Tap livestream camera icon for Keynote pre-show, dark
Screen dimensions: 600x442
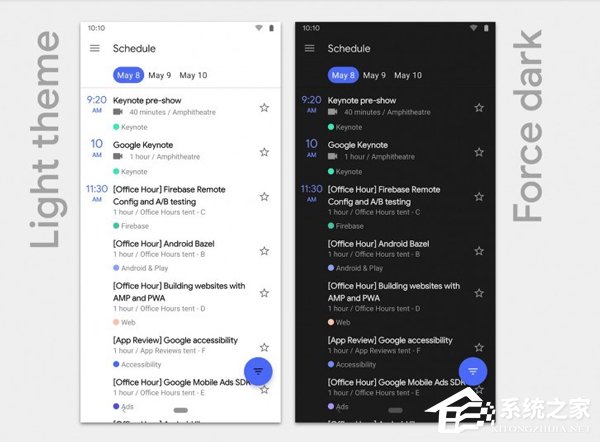(x=333, y=112)
